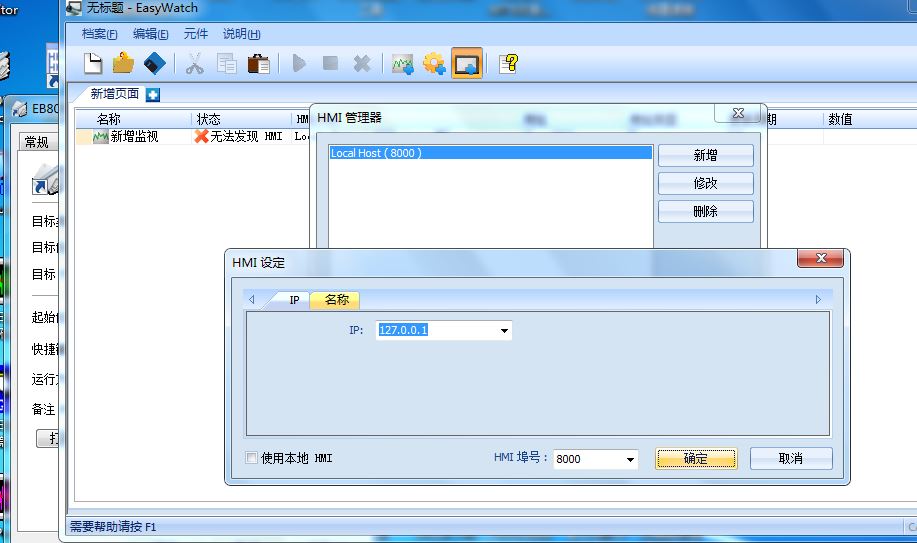This screenshot has height=543, width=917.
Task: Expand the HMI 埠号 port dropdown
Action: [x=630, y=459]
